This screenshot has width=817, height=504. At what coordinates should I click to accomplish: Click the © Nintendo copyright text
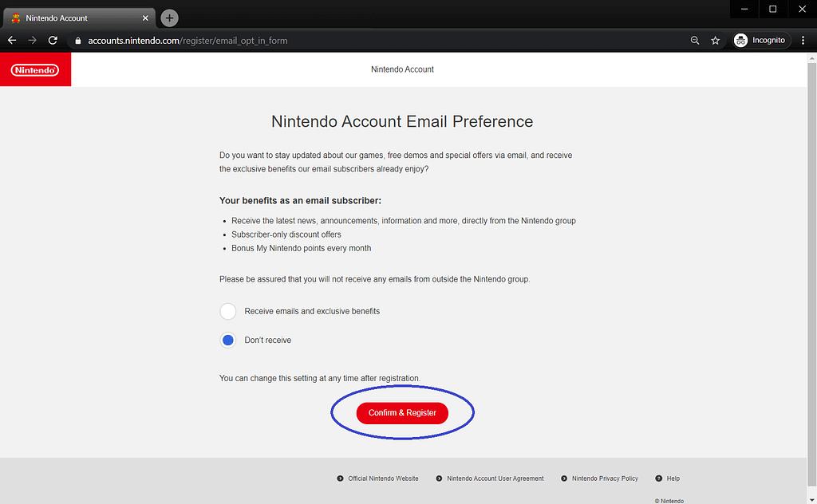click(x=669, y=501)
